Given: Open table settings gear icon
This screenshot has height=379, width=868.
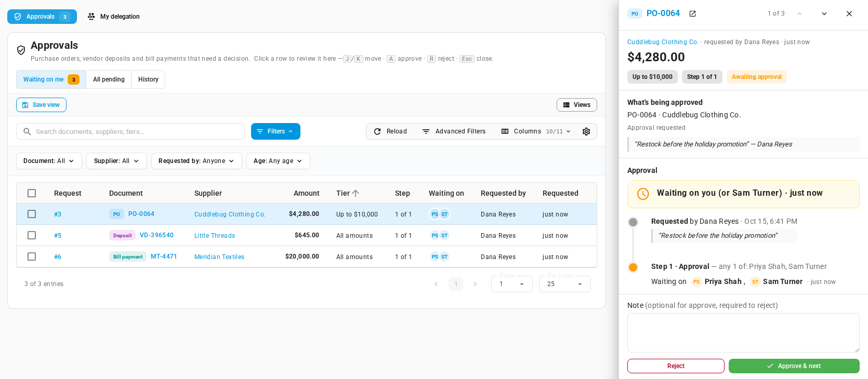Looking at the screenshot, I should (x=586, y=131).
